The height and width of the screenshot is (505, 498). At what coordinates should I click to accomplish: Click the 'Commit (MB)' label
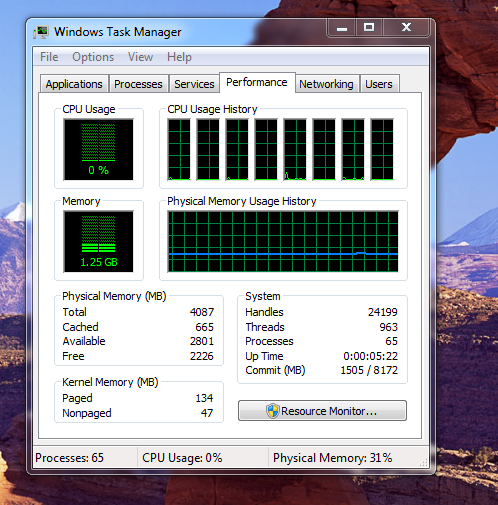[275, 370]
